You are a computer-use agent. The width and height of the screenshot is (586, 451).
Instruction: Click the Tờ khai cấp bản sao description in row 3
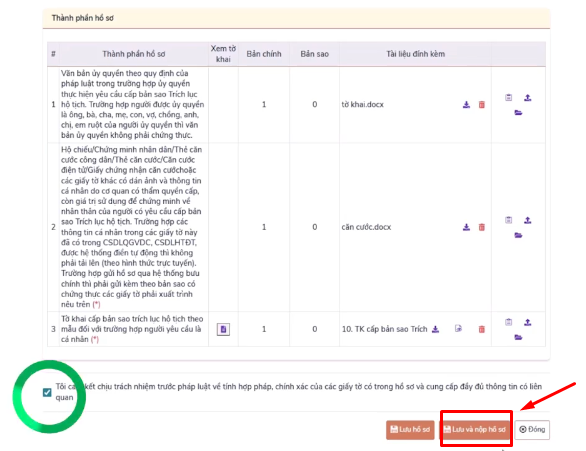click(132, 329)
